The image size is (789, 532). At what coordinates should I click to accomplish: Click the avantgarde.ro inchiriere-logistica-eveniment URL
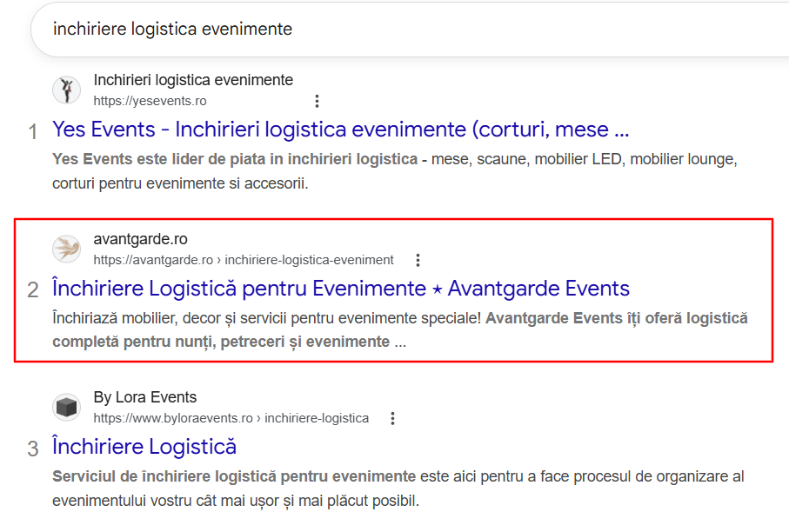pyautogui.click(x=244, y=260)
